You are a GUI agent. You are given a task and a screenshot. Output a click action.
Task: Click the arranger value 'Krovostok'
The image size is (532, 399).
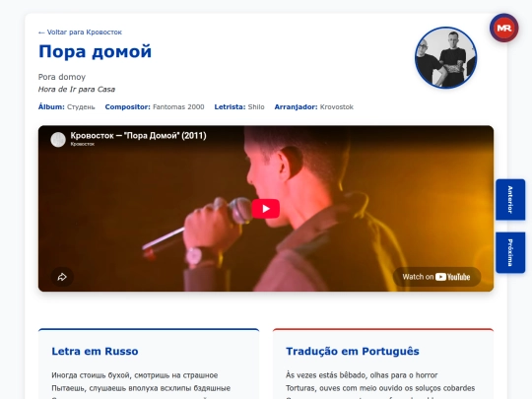(337, 107)
